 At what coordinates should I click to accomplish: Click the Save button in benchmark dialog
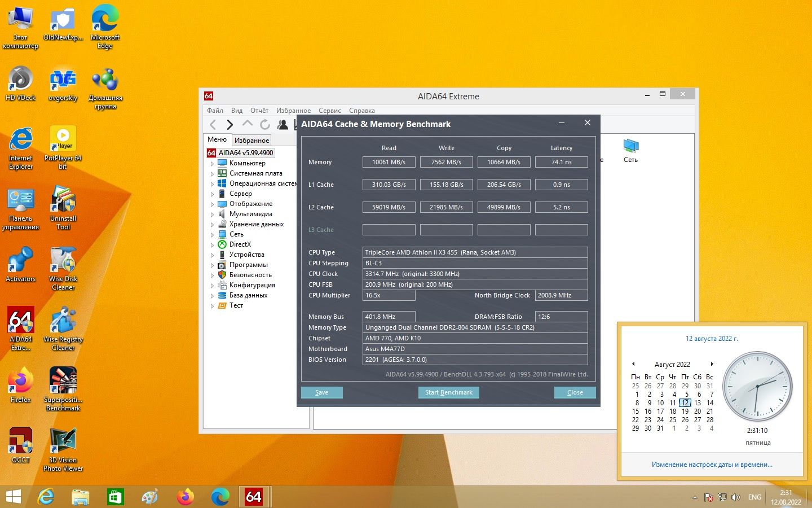pyautogui.click(x=321, y=392)
